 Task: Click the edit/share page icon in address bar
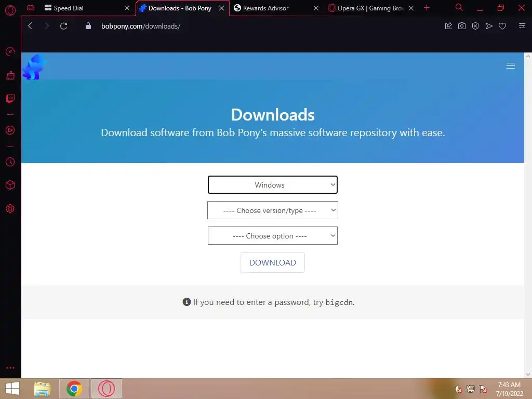(448, 26)
